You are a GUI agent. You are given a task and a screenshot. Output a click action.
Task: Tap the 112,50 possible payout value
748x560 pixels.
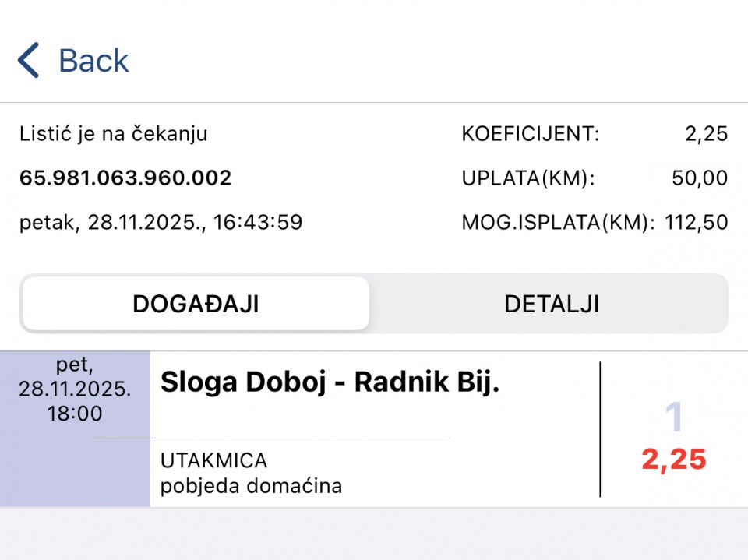[696, 223]
